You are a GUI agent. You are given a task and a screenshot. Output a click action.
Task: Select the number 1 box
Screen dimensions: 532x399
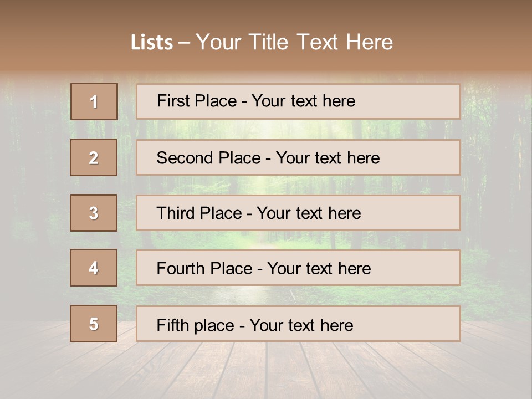tap(94, 101)
